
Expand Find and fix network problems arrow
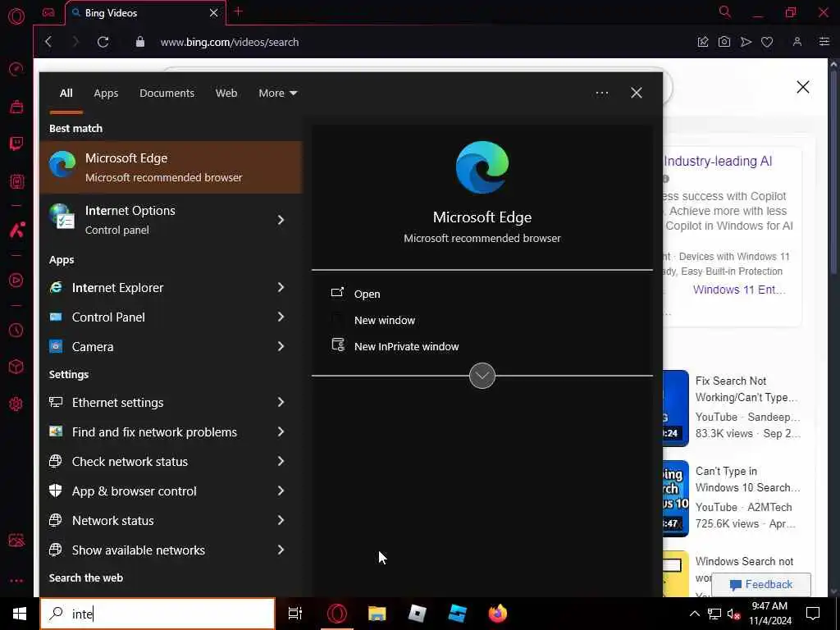281,431
